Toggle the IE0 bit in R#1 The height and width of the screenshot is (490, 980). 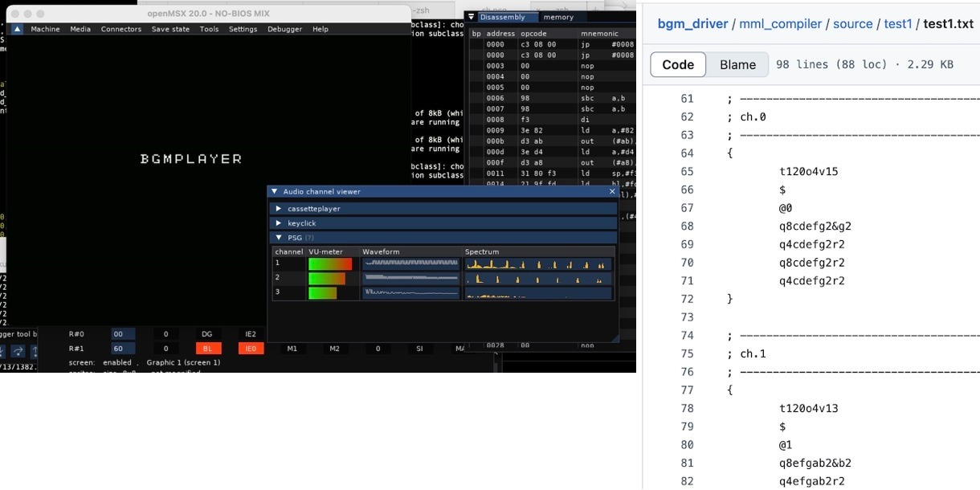click(x=251, y=349)
